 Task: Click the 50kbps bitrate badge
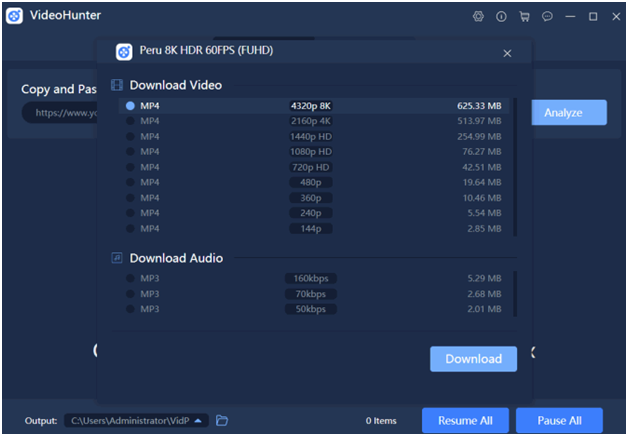[311, 309]
